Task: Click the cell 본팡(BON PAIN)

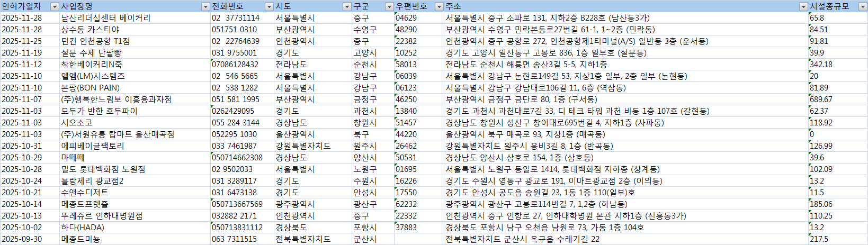Action: (135, 88)
